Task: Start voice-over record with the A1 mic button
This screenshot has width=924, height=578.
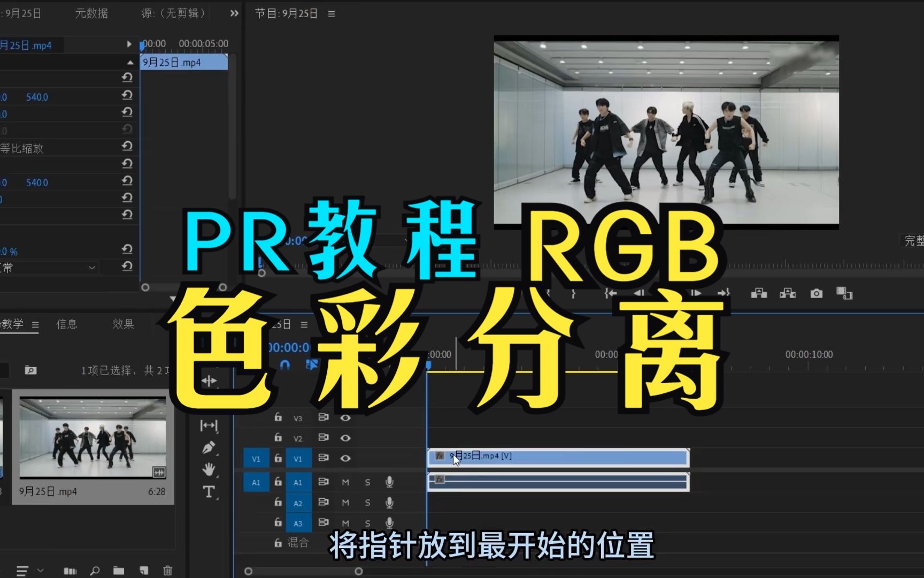Action: click(389, 482)
